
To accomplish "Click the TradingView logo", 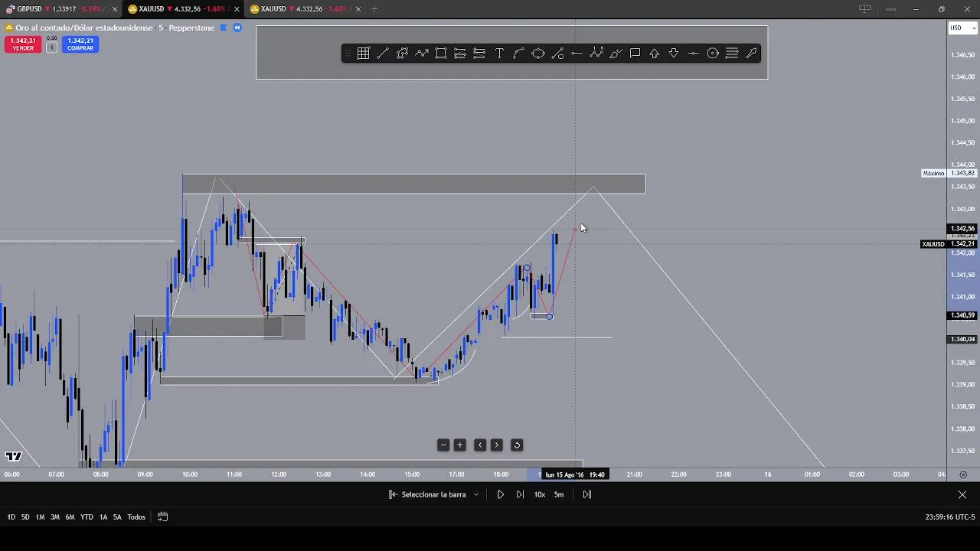I will pos(13,457).
